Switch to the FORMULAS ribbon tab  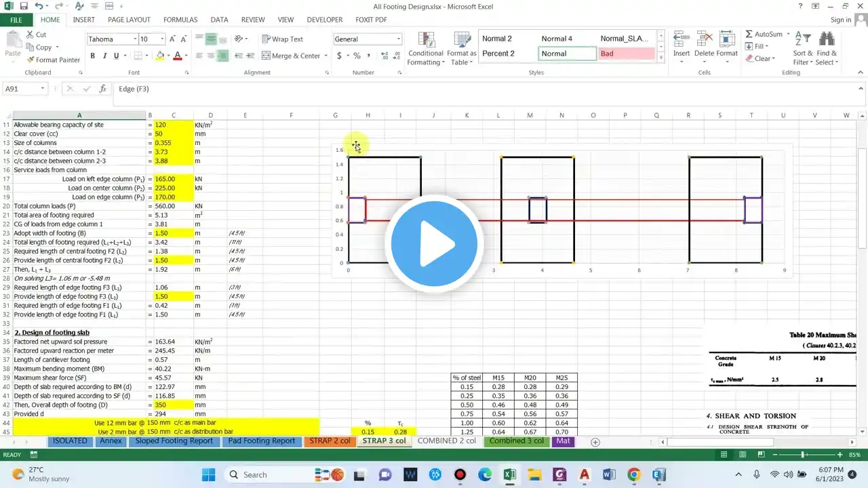180,20
